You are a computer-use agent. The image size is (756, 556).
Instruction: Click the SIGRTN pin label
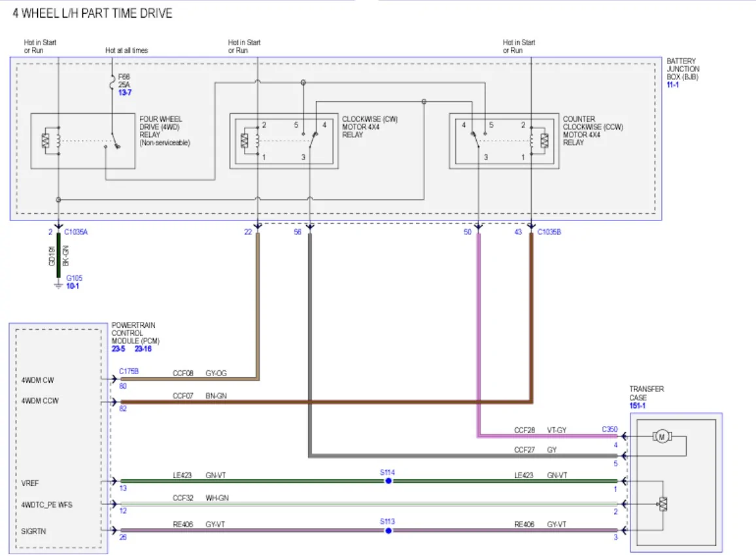pyautogui.click(x=33, y=531)
